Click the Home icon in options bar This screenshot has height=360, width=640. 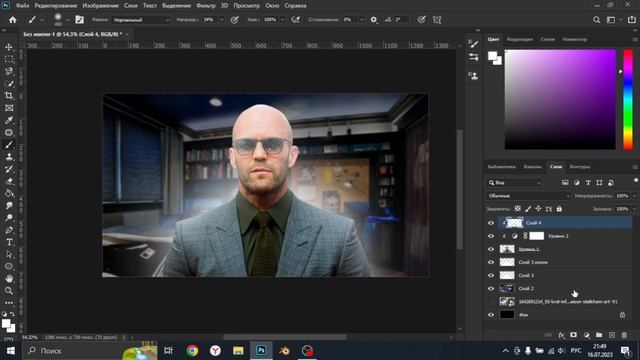coord(13,20)
